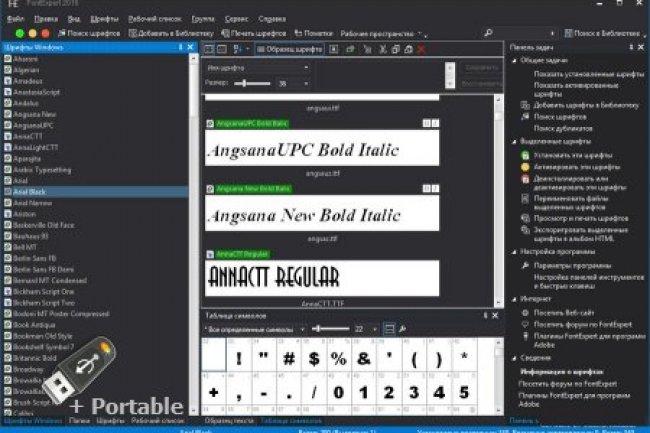The height and width of the screenshot is (433, 650).
Task: Click the Activate these fonts icon
Action: coord(525,167)
